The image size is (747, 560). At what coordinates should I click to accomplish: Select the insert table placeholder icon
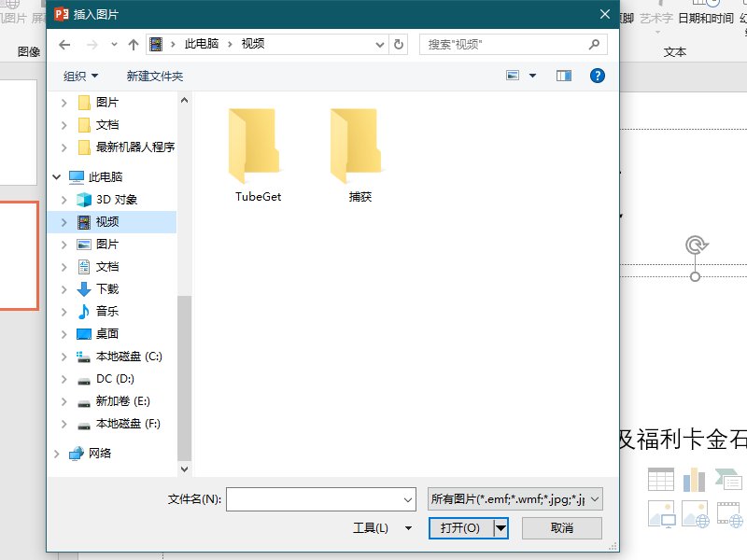click(660, 478)
